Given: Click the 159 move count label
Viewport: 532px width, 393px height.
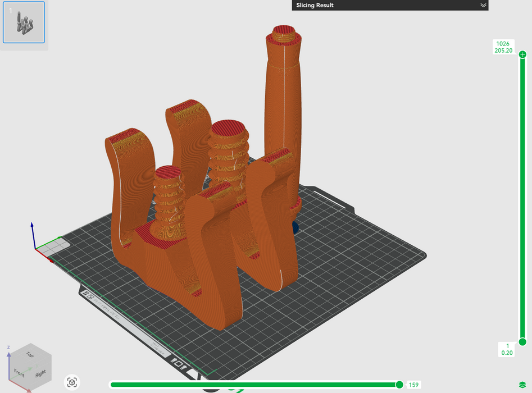Looking at the screenshot, I should 414,385.
